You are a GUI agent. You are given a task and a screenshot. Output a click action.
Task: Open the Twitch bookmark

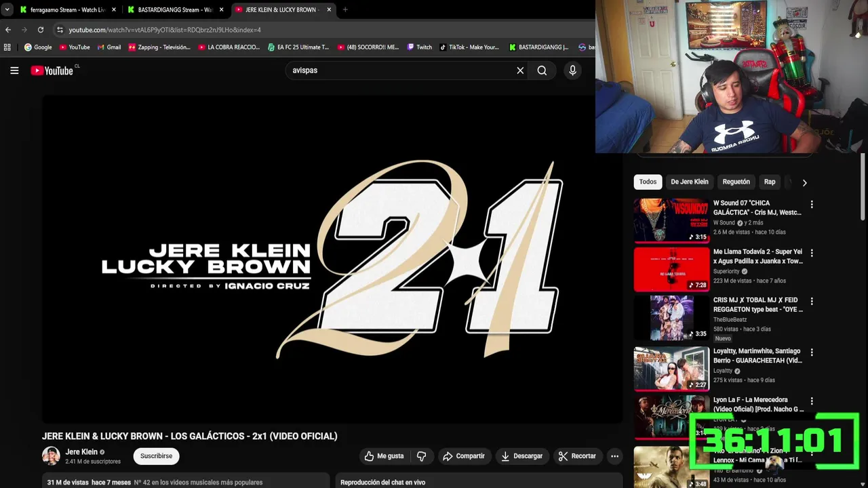[x=419, y=47]
